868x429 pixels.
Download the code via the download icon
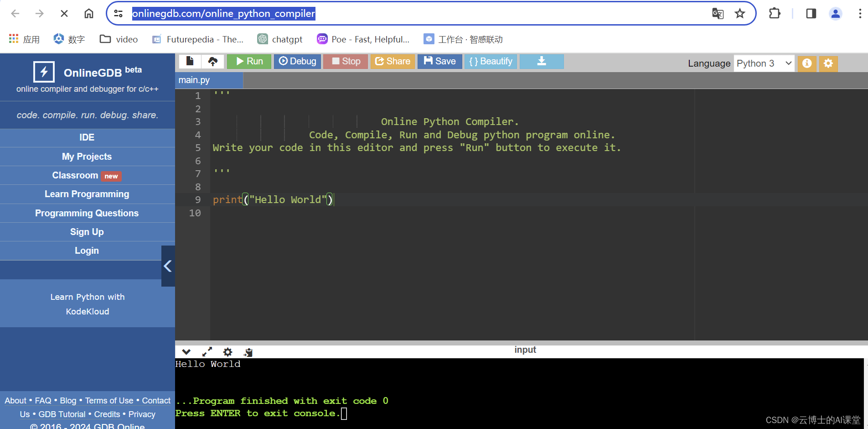coord(541,61)
